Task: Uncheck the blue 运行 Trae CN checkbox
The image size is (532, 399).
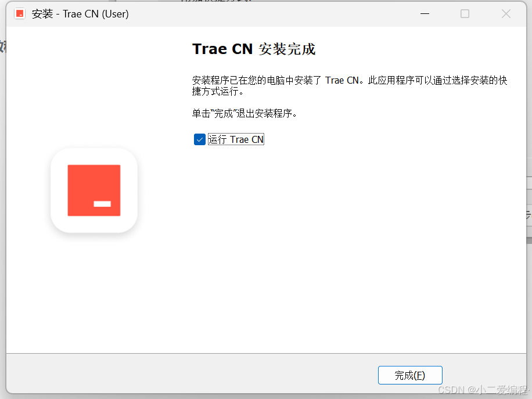Action: tap(200, 139)
